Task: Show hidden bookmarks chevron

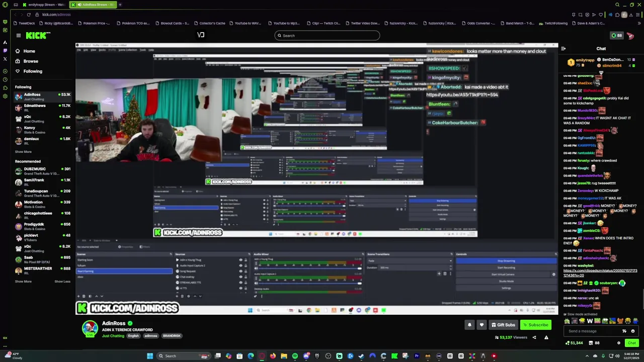Action: coord(639,23)
